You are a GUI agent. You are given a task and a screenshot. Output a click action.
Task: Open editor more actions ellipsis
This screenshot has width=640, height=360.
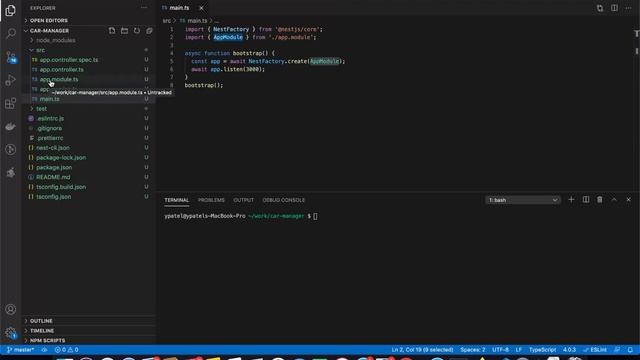point(629,8)
